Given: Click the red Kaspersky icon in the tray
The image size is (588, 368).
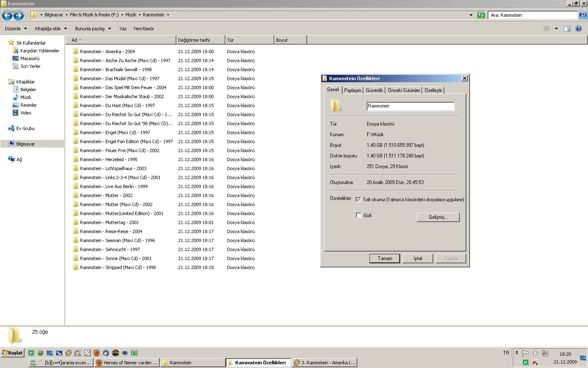Looking at the screenshot, I should coord(535,362).
